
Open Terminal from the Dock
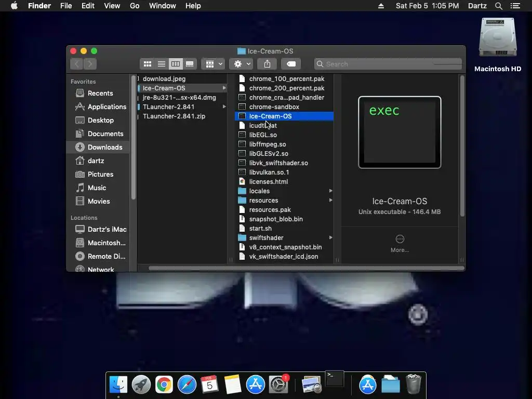(335, 380)
